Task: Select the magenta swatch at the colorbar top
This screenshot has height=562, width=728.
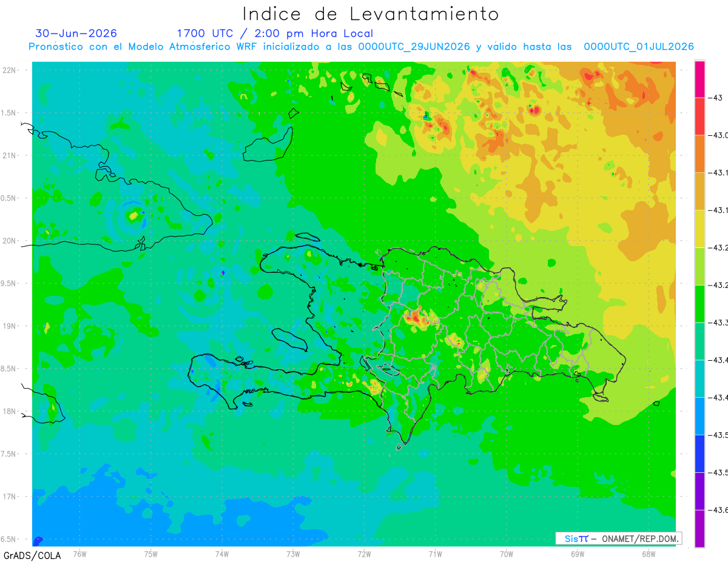Action: click(x=699, y=79)
